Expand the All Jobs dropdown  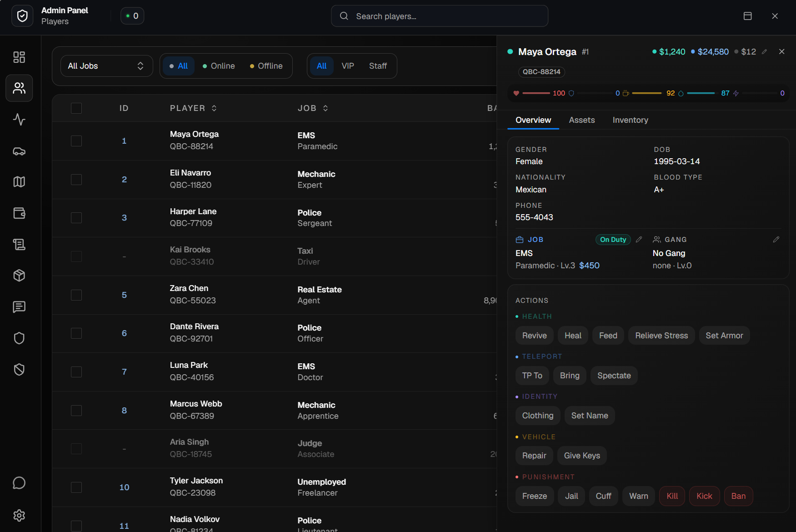click(106, 66)
